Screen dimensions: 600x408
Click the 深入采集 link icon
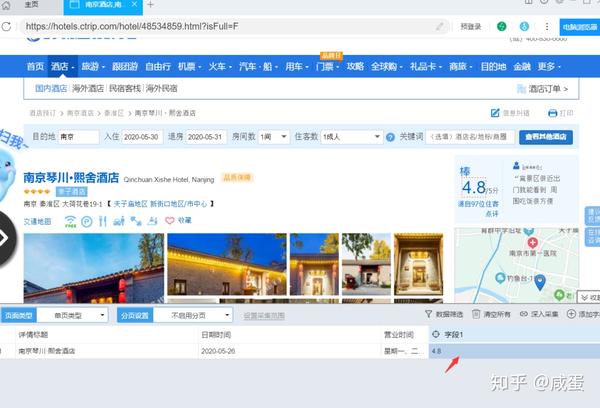524,314
